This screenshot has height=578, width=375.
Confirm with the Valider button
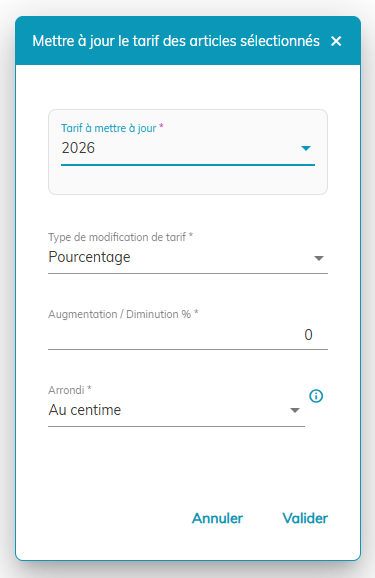coord(305,518)
